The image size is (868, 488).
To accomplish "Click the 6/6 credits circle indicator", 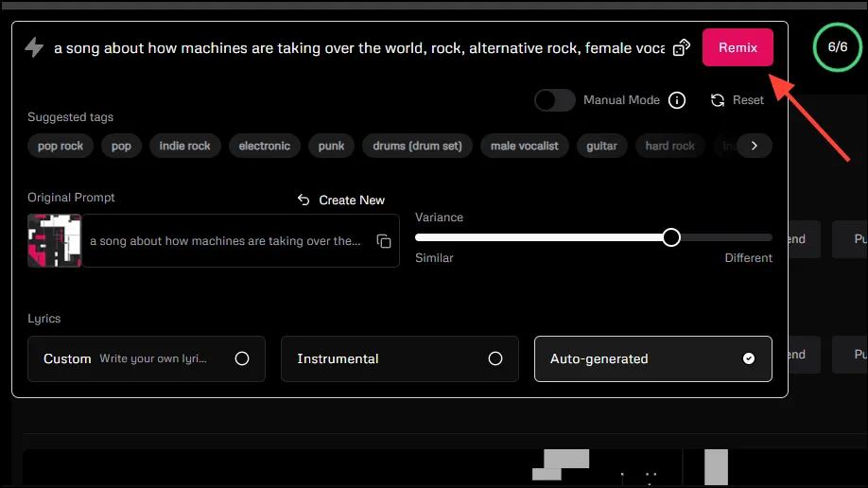I will (x=838, y=47).
